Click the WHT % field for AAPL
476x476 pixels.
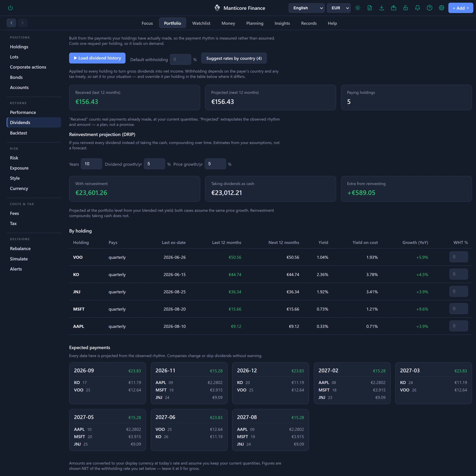(459, 326)
